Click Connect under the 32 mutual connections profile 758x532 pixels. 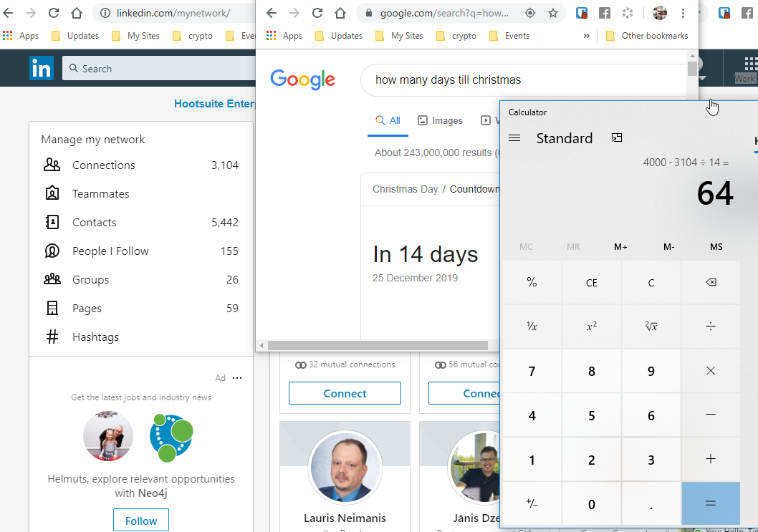coord(345,392)
